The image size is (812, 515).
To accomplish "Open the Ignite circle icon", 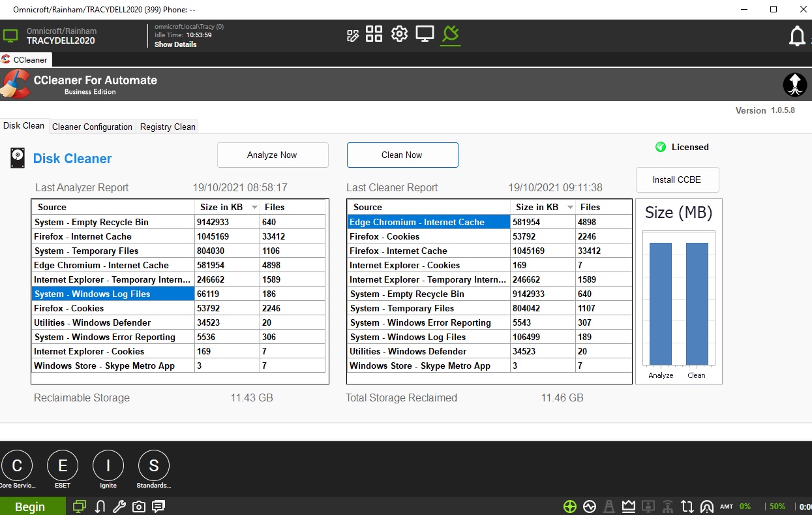I will pos(108,465).
